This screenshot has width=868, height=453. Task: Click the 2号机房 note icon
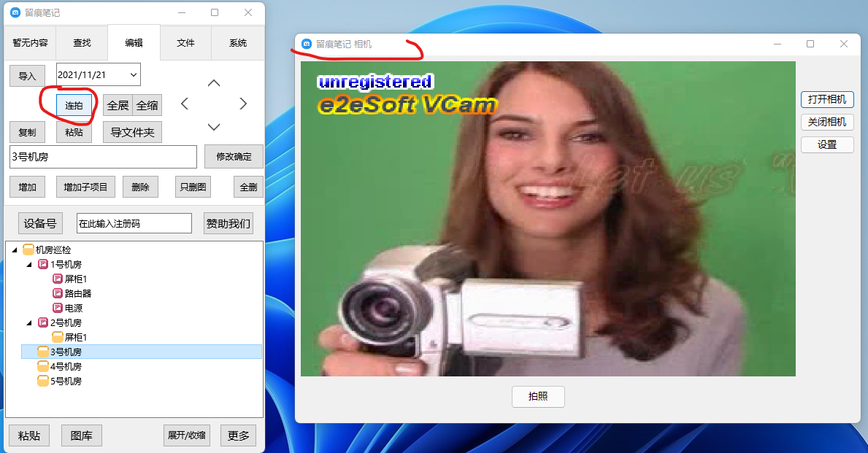click(x=42, y=322)
